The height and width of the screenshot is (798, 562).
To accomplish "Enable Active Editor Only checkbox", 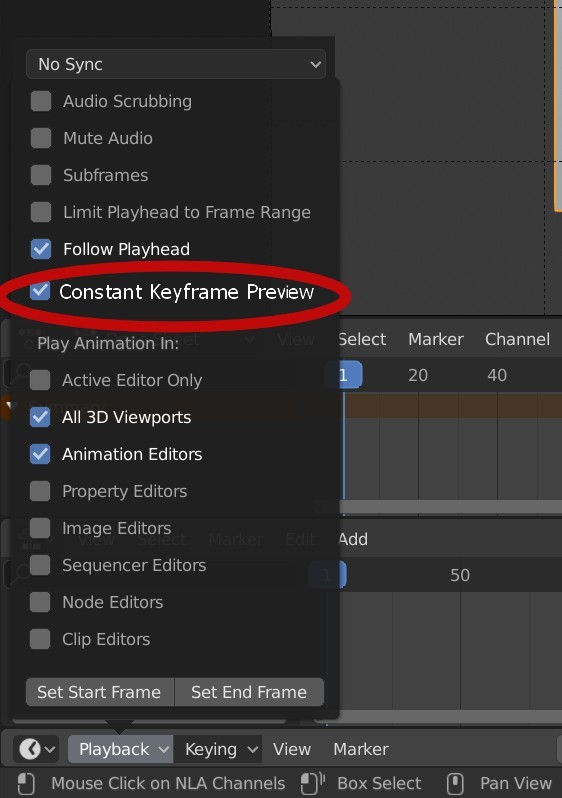I will [40, 380].
